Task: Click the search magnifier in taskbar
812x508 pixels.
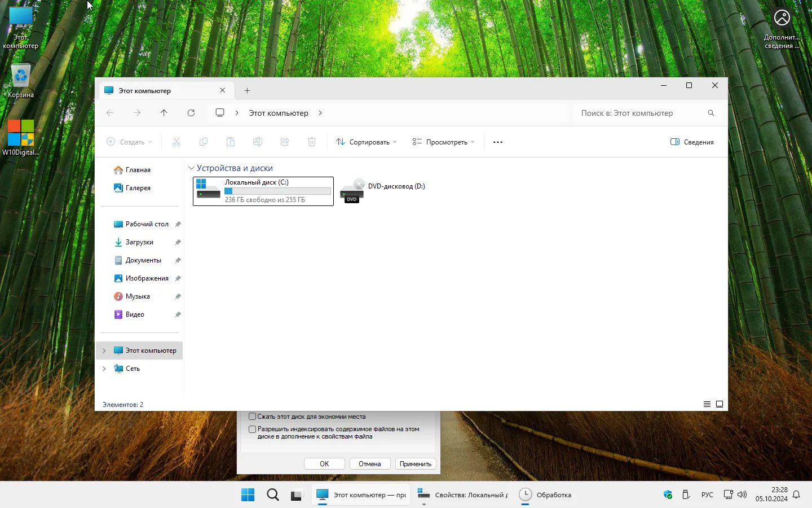Action: (x=273, y=495)
